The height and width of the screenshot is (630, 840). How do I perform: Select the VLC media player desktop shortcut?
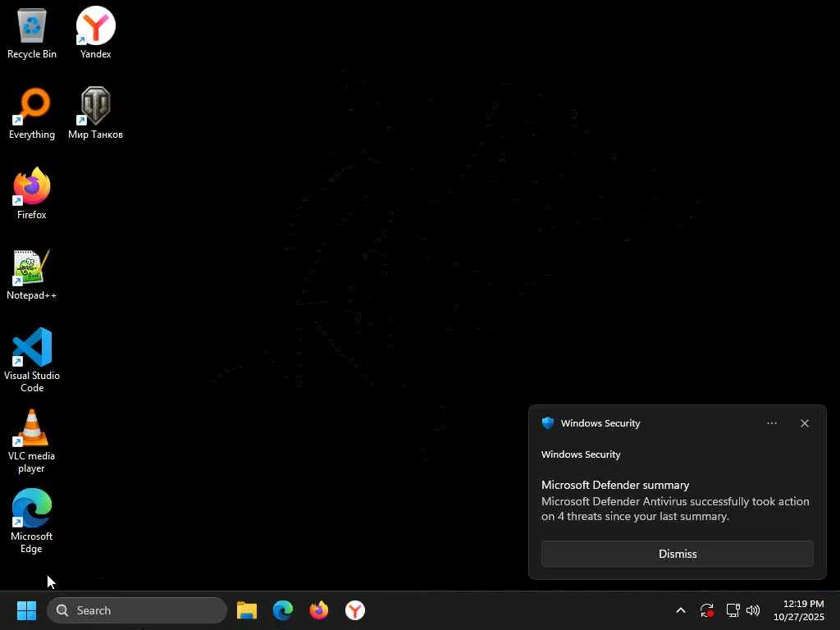32,441
